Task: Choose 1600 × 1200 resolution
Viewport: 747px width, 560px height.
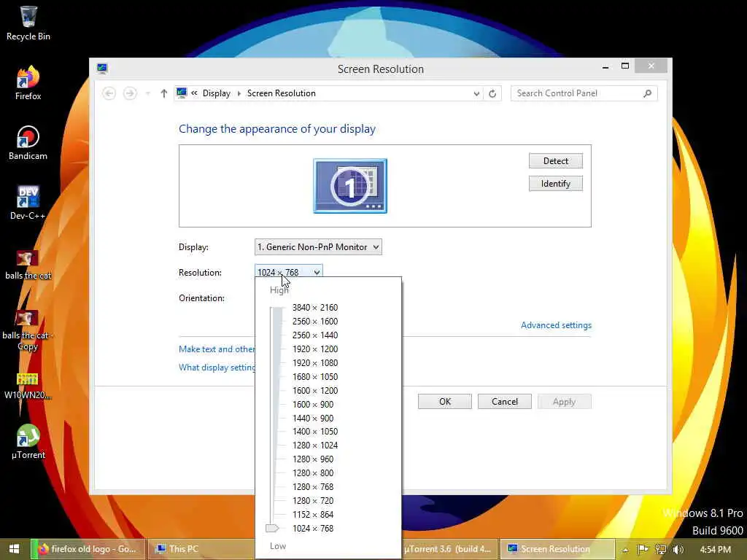Action: (x=315, y=391)
